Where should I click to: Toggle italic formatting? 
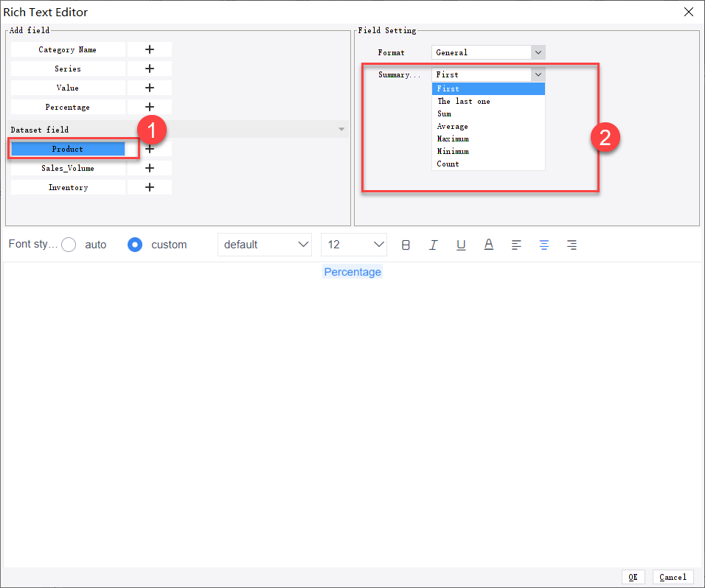coord(433,245)
